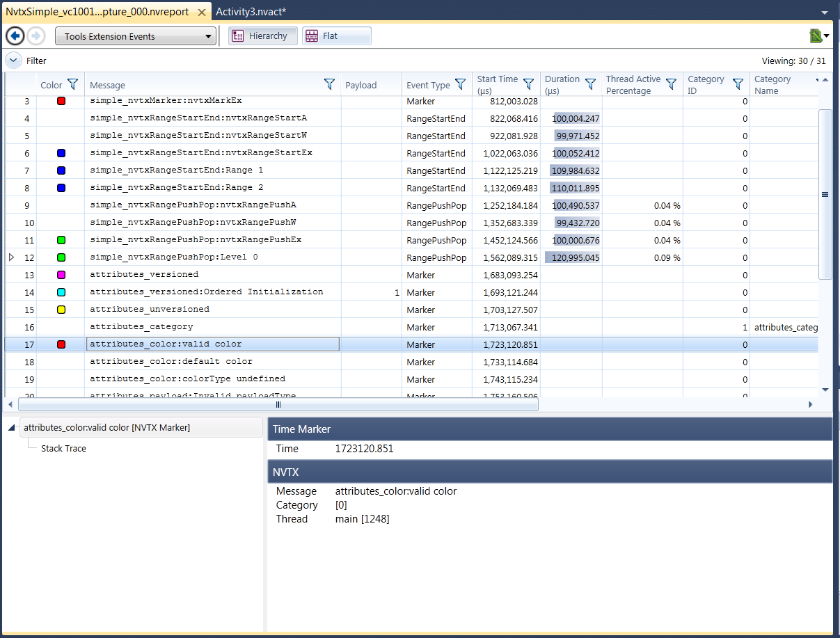Image resolution: width=840 pixels, height=638 pixels.
Task: Click the scroll down arrow of table
Action: click(825, 390)
